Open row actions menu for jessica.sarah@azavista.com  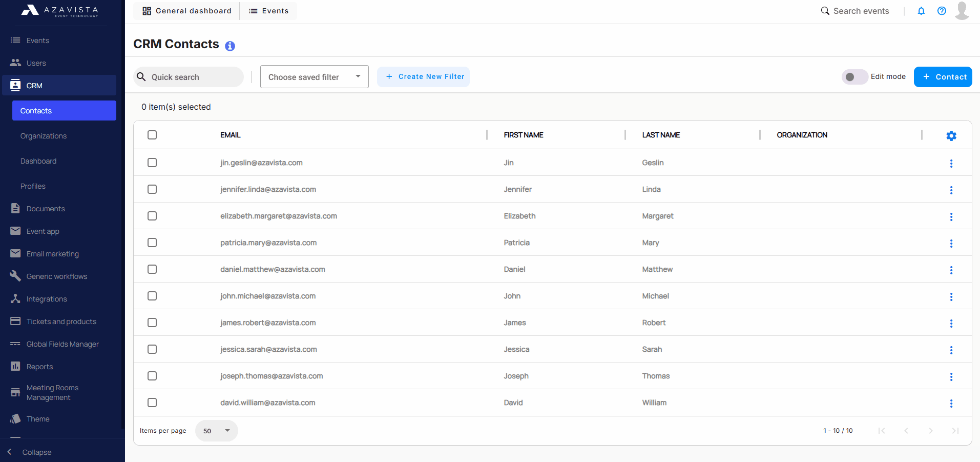tap(951, 350)
